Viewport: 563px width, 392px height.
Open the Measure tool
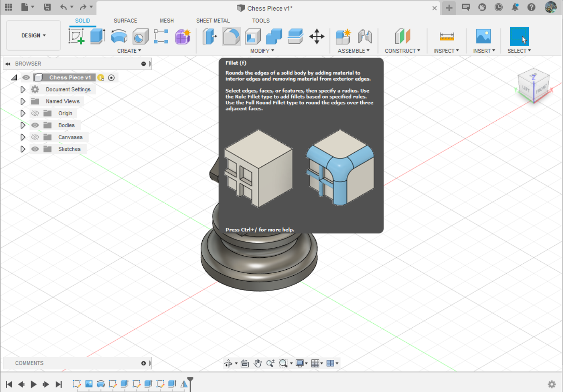447,37
